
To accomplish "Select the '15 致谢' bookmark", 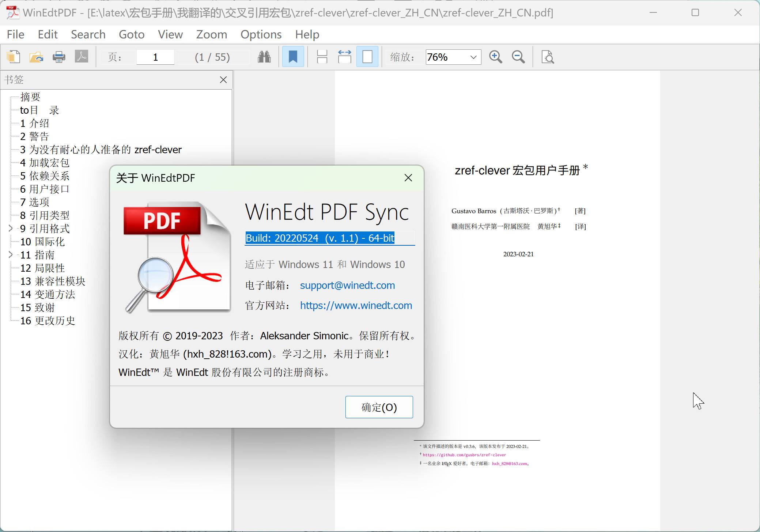I will coord(37,307).
